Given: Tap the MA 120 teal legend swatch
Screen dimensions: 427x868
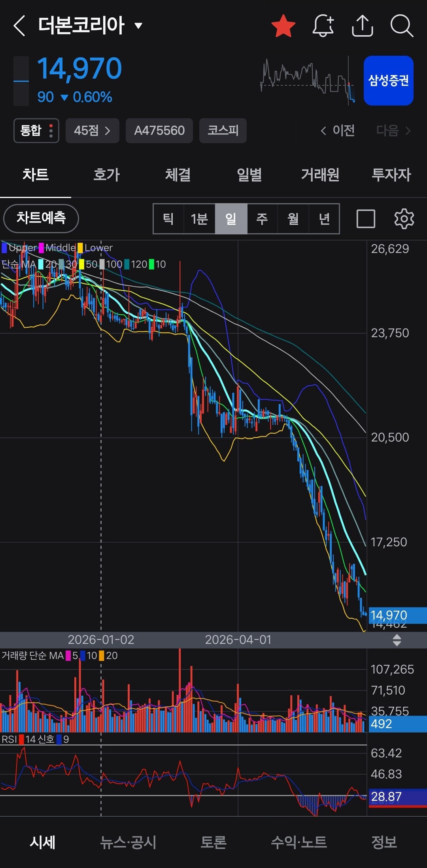Looking at the screenshot, I should 127,264.
